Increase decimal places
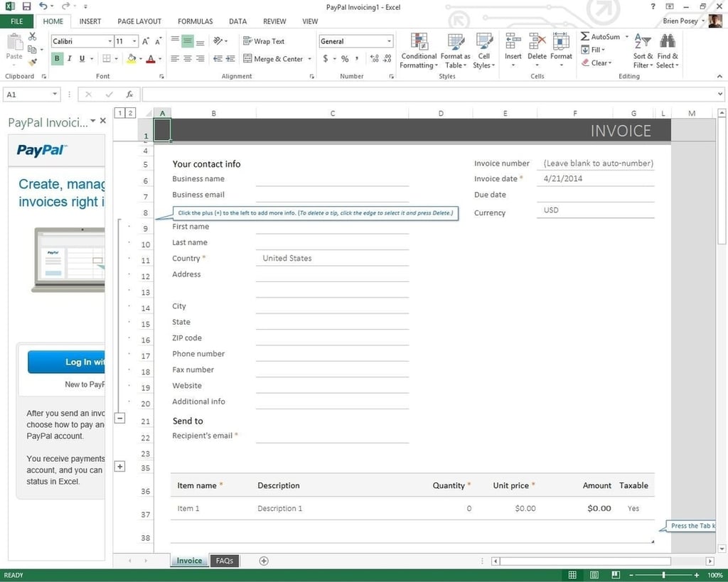 374,58
